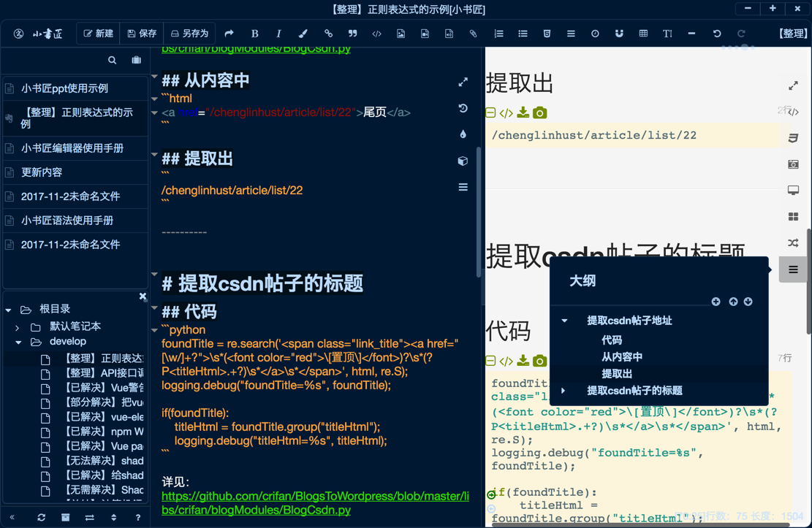Viewport: 812px width, 528px height.
Task: Insert an image with the picture icon
Action: point(401,33)
